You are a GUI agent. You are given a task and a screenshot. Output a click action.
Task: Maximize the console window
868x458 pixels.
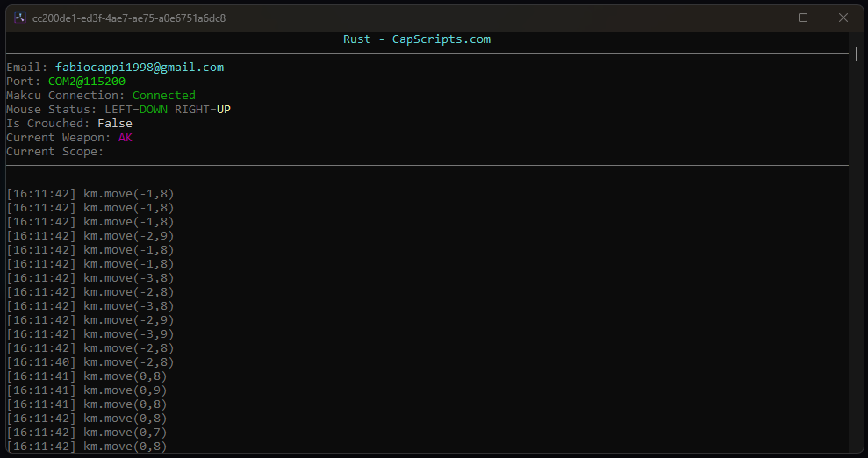pos(802,18)
